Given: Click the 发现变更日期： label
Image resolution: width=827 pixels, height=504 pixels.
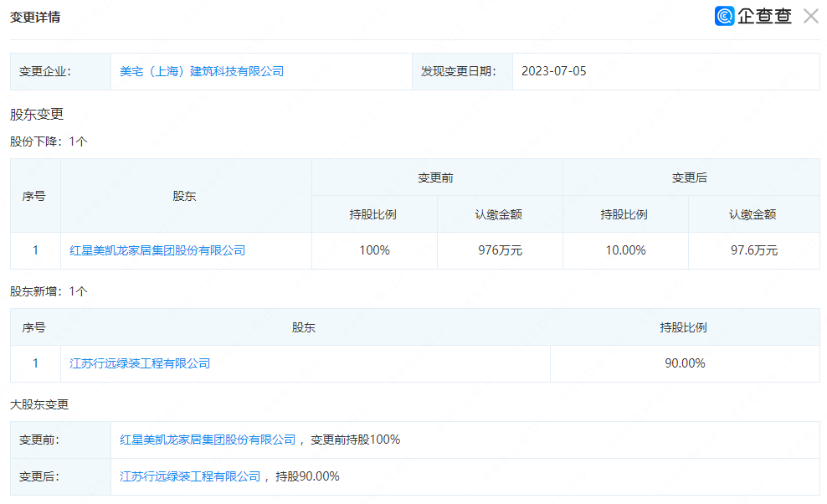Looking at the screenshot, I should [x=459, y=71].
